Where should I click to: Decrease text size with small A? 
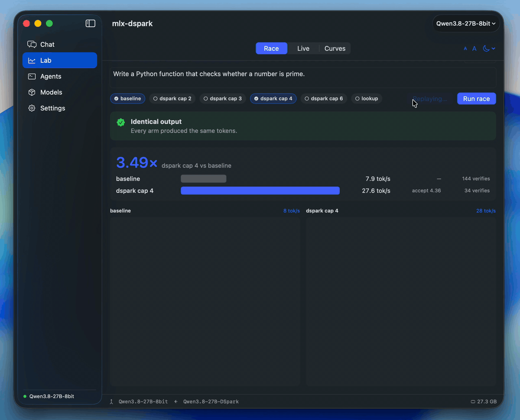(x=465, y=48)
